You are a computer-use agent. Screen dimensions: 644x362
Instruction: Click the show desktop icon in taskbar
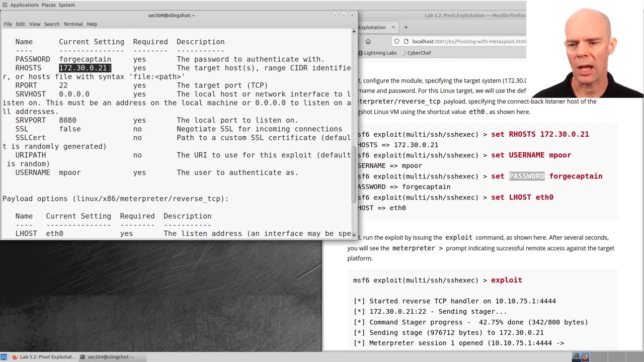click(x=4, y=357)
